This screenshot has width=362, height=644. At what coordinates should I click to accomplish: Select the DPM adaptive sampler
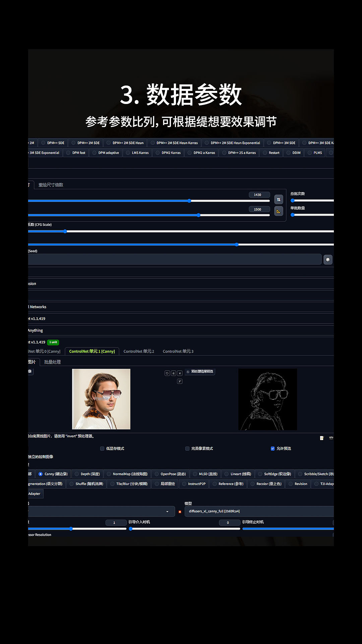(x=106, y=153)
